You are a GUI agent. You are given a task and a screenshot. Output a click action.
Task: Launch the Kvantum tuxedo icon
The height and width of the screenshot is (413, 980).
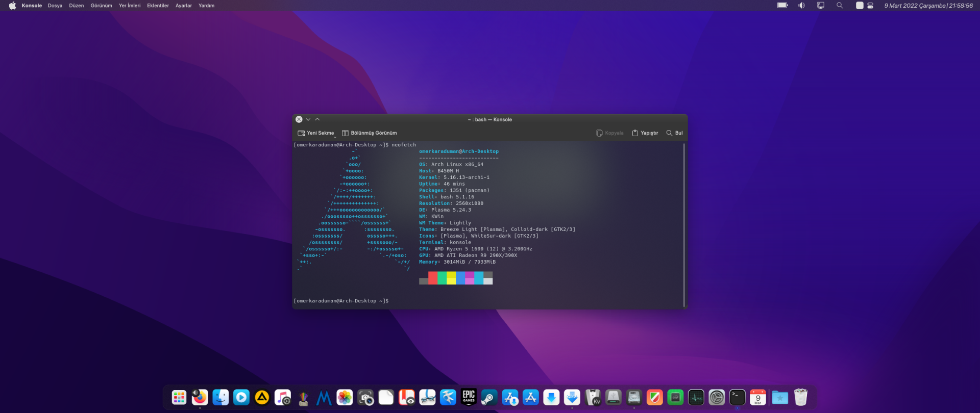pyautogui.click(x=593, y=397)
